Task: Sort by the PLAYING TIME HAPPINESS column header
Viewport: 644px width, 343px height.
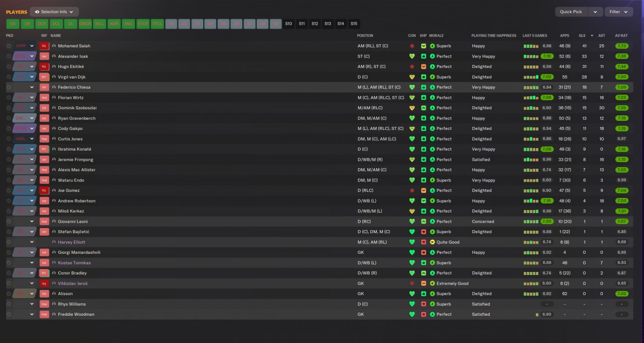Action: (x=494, y=36)
